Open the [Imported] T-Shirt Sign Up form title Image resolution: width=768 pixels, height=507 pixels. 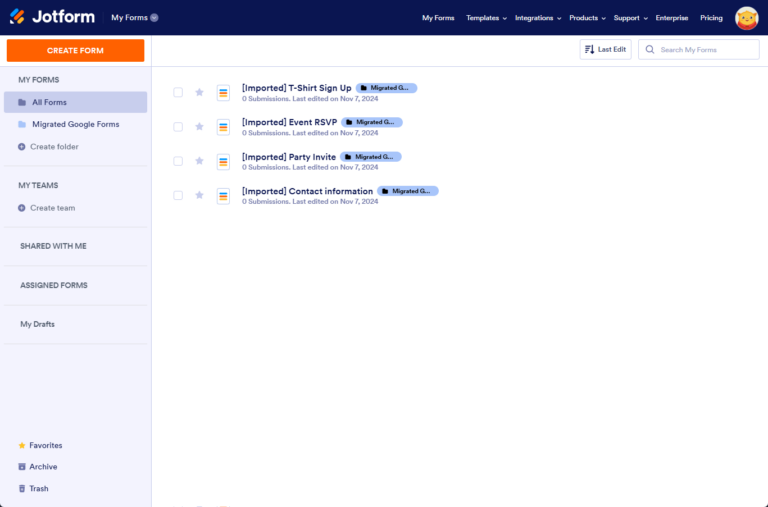(296, 88)
